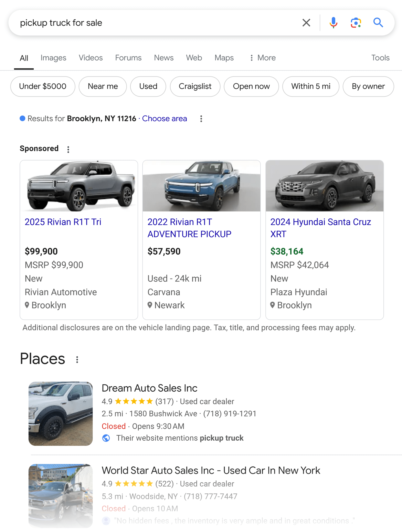Click the Carvana seller name
Screen dimensions: 402x532
(164, 292)
